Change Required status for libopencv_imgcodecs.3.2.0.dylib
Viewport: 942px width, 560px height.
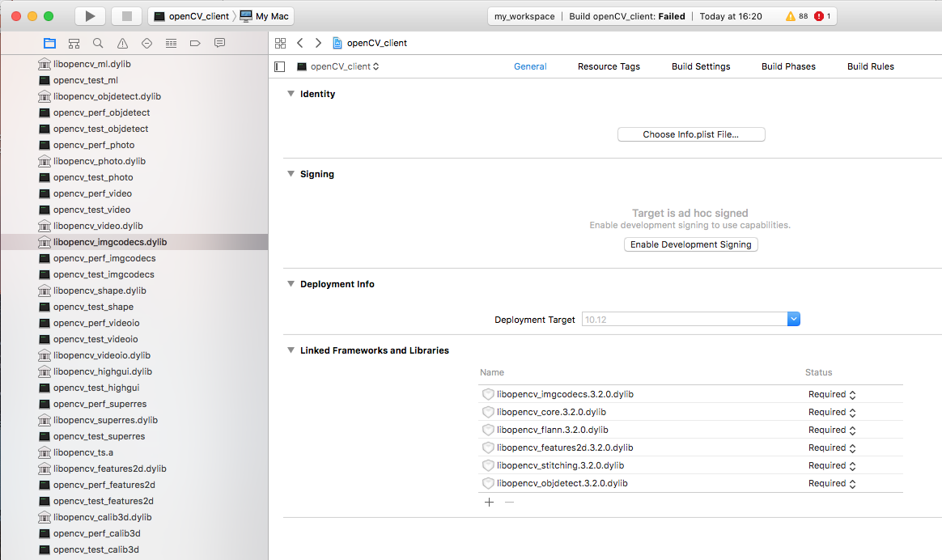[x=832, y=394]
